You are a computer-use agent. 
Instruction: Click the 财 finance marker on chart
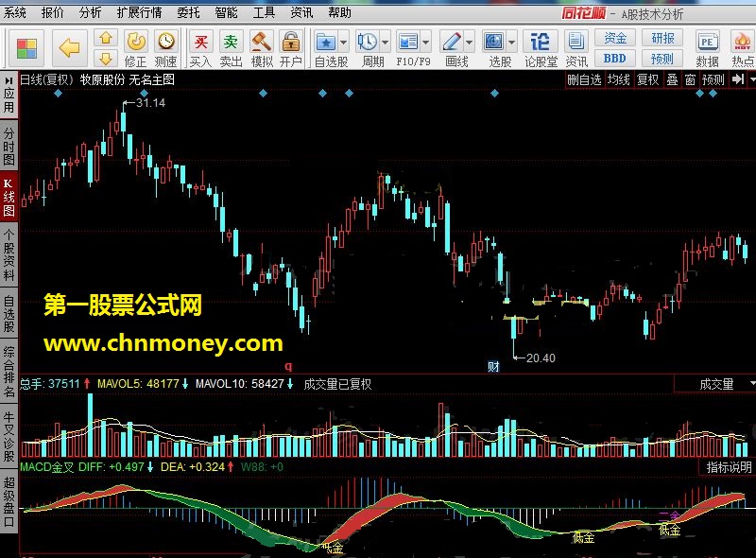coord(493,367)
